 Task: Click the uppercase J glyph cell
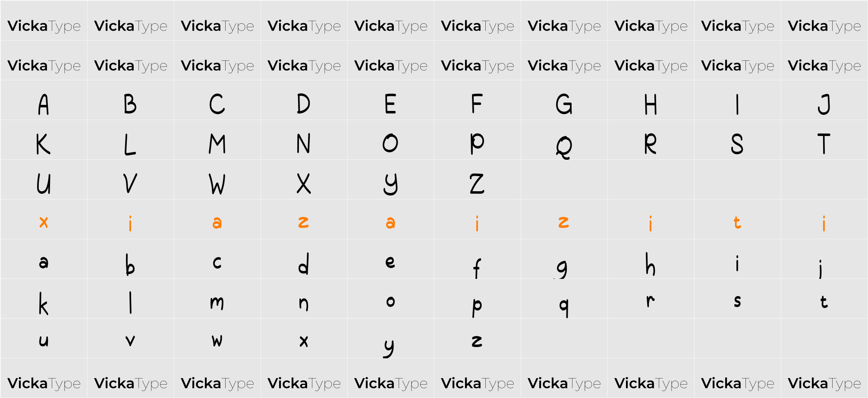[824, 104]
